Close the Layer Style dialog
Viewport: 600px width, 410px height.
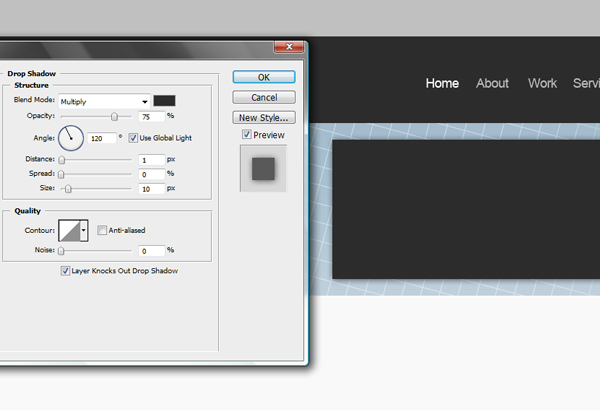tap(289, 47)
